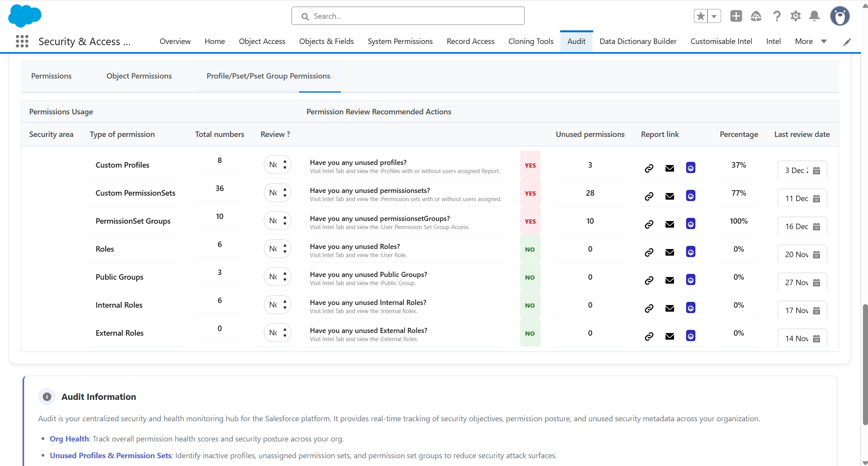The width and height of the screenshot is (868, 466).
Task: Switch to the Object Access tab
Action: point(262,41)
